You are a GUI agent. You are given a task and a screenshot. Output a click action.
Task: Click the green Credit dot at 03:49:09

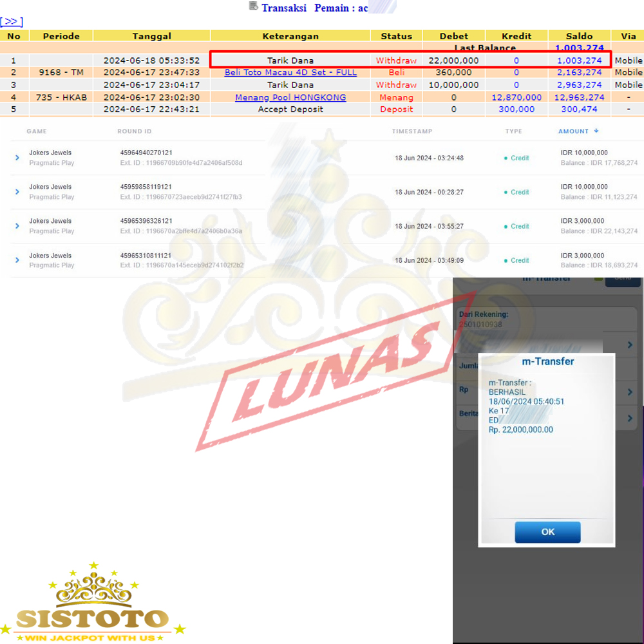pos(506,261)
